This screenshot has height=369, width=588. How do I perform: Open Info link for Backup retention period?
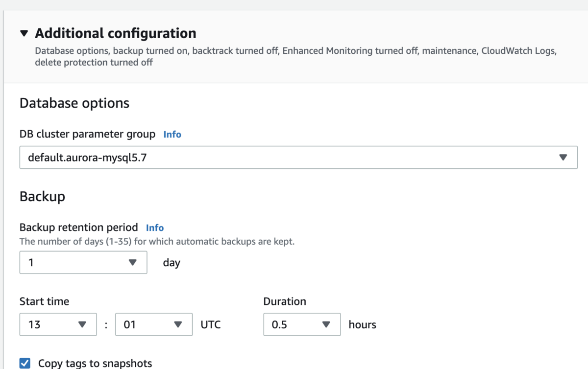coord(155,228)
